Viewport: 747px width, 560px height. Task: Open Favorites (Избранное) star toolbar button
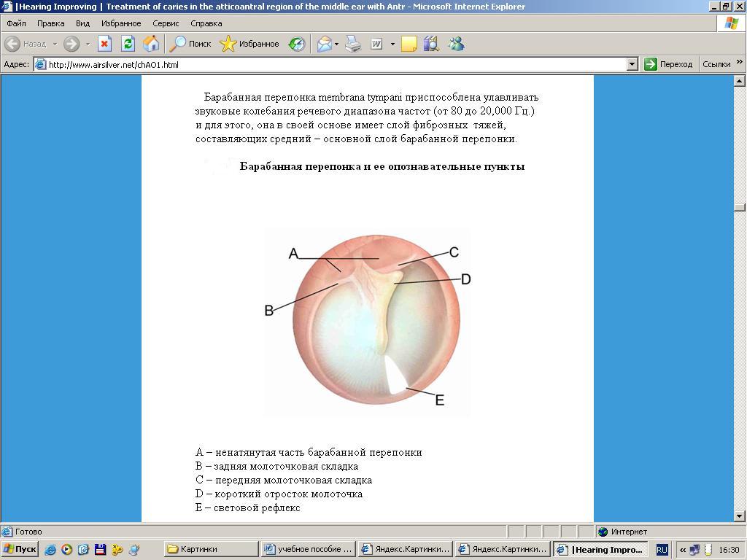pos(249,44)
